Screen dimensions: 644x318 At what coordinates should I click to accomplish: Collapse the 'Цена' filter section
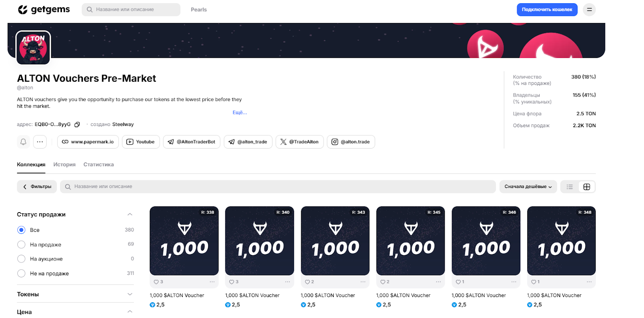130,312
